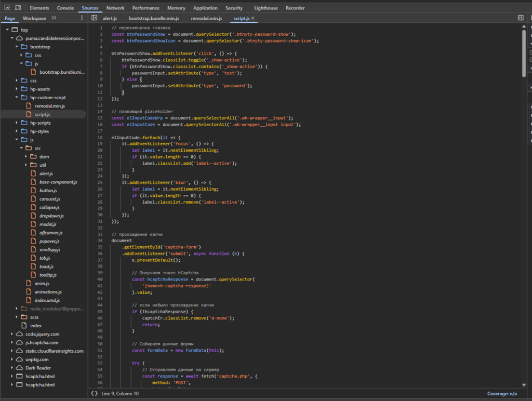The width and height of the screenshot is (532, 401).
Task: Click the code editor vertical scrollbar thumb
Action: [524, 54]
